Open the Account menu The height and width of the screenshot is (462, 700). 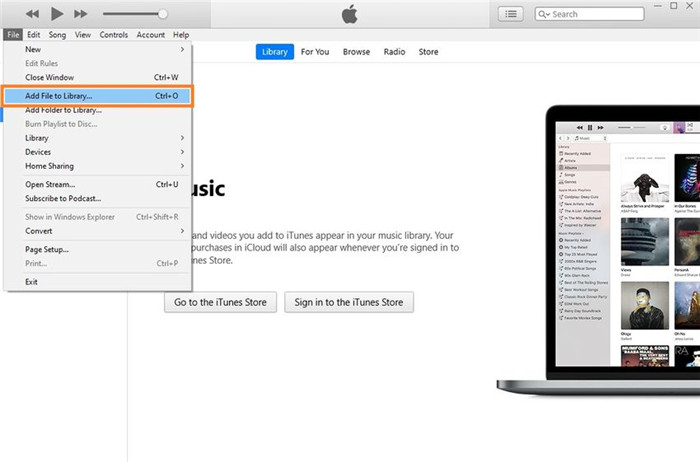(150, 34)
